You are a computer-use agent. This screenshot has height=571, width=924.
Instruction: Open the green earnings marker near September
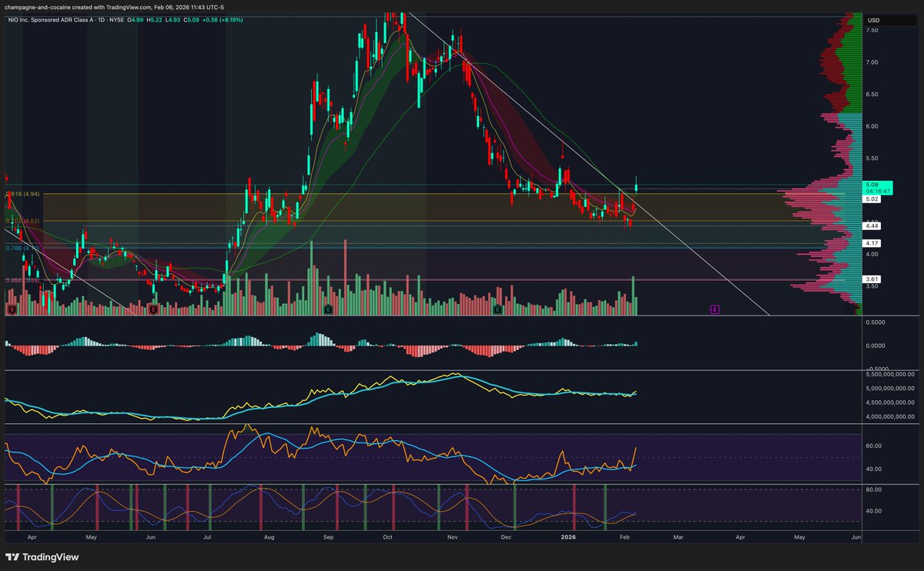[x=328, y=309]
